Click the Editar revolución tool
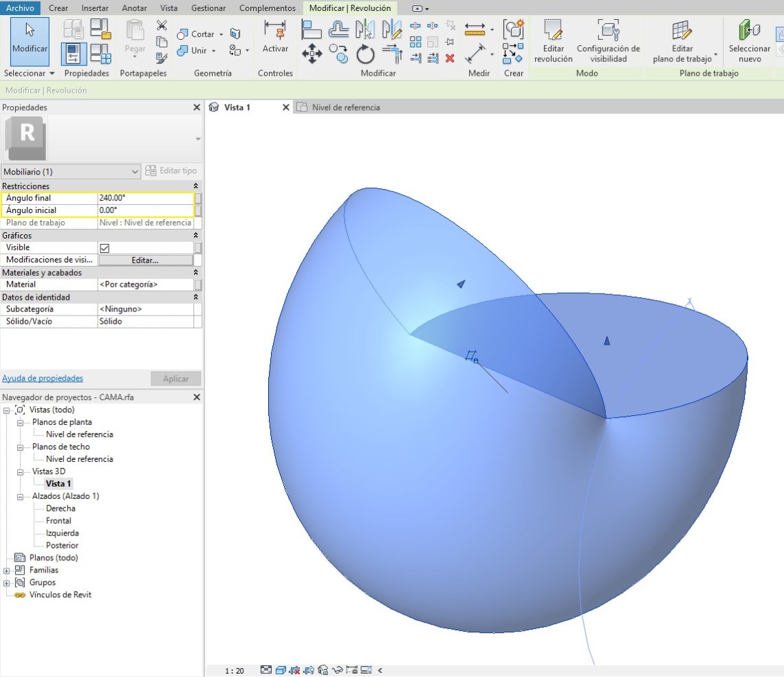Image resolution: width=784 pixels, height=677 pixels. pyautogui.click(x=553, y=41)
